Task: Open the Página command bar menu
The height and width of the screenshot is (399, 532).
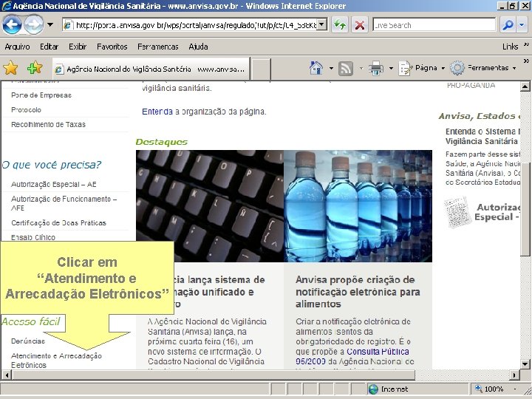Action: 422,68
